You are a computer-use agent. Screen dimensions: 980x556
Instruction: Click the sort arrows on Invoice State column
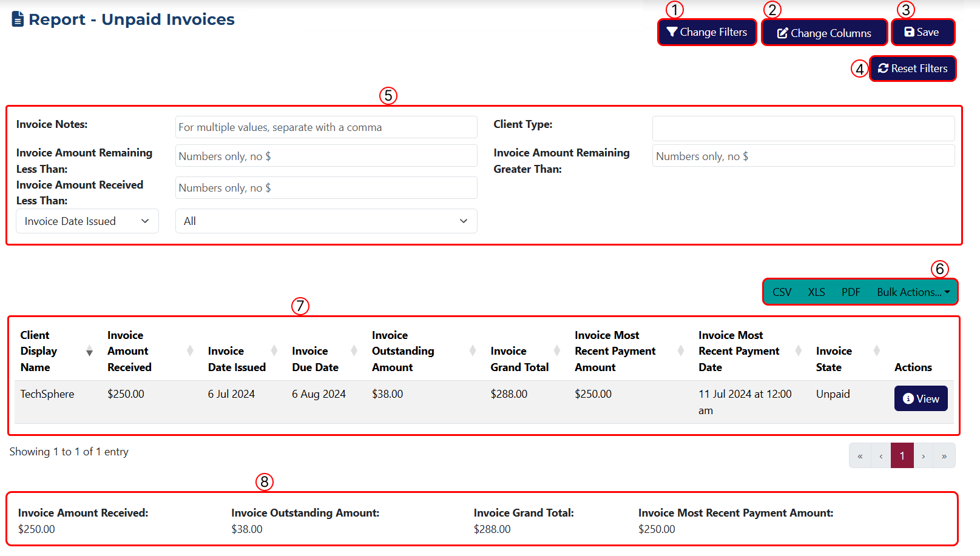[876, 350]
